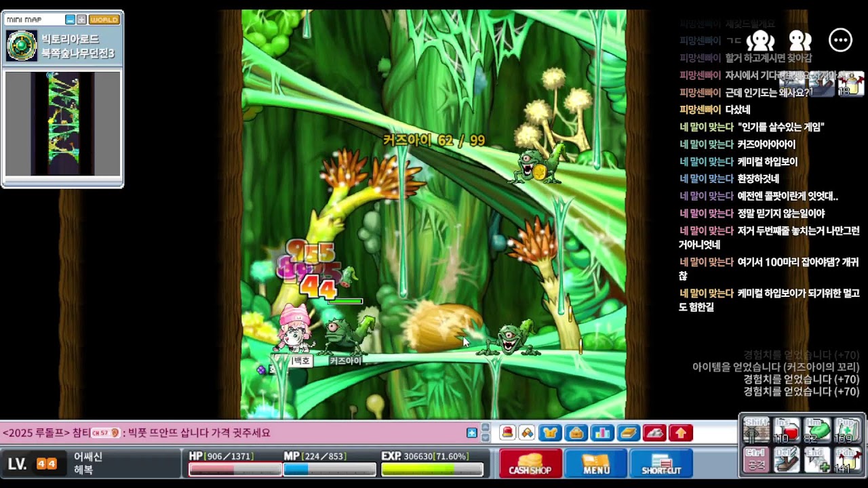Open the three-dot more options button
868x488 pixels.
tap(840, 40)
